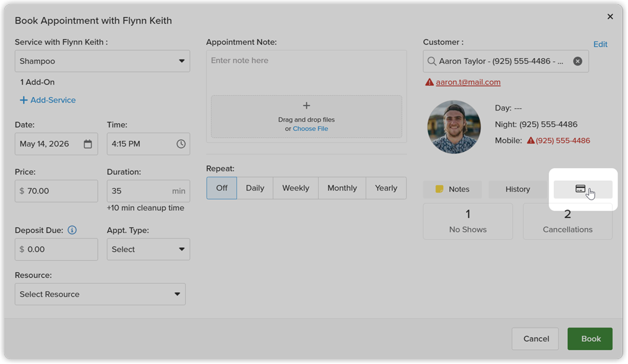Click the mobile number warning icon
This screenshot has height=364, width=628.
[x=531, y=140]
